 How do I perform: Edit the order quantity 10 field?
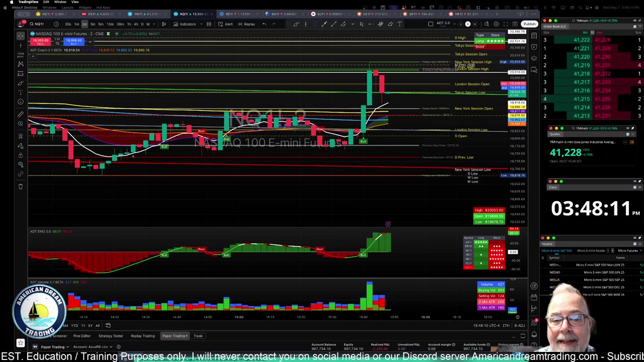tap(57, 43)
